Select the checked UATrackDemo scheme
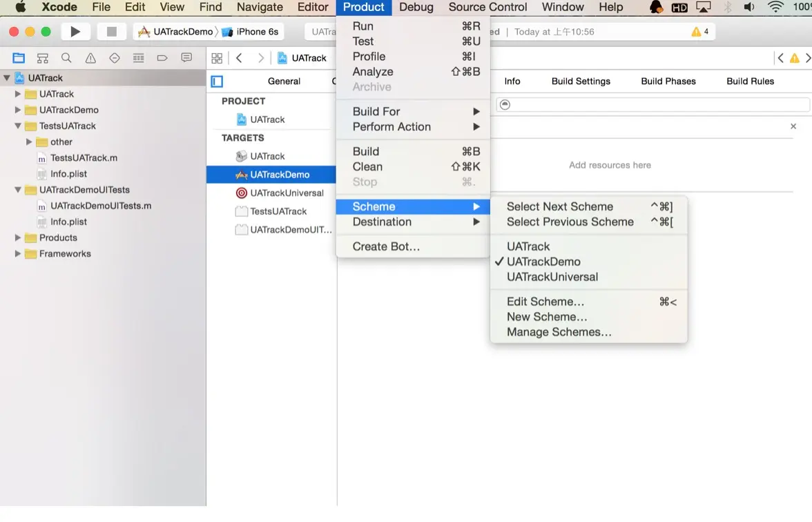Viewport: 812px width, 522px height. tap(589, 262)
